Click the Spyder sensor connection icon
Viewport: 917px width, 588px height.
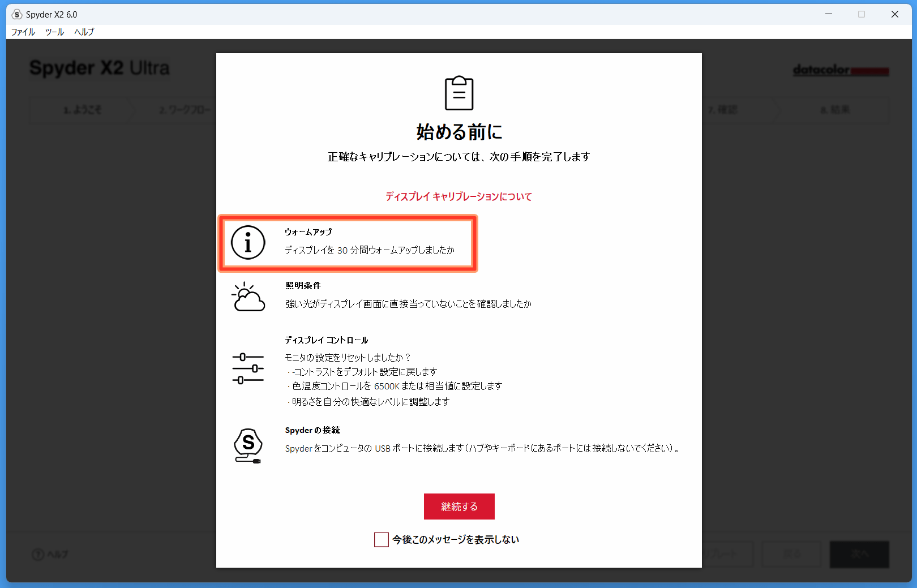(248, 446)
